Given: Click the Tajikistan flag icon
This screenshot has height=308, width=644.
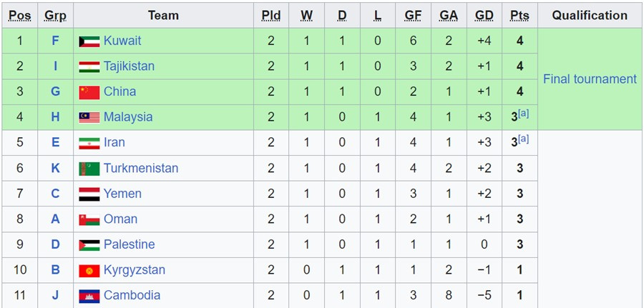Looking at the screenshot, I should click(89, 66).
